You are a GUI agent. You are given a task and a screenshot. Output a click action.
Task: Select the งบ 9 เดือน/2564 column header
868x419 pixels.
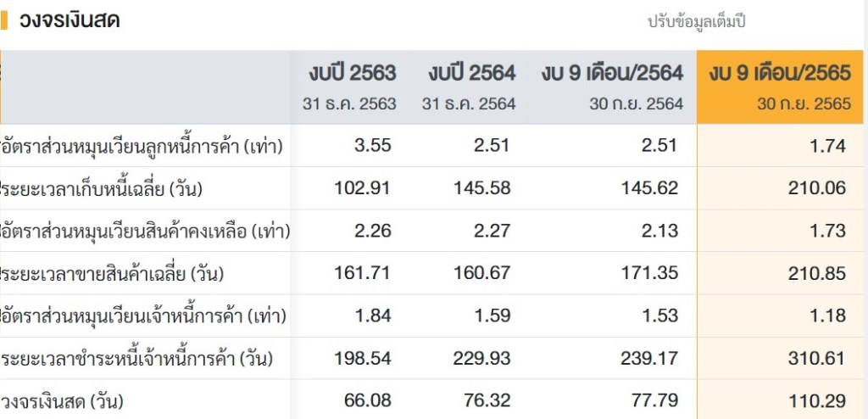click(x=612, y=74)
